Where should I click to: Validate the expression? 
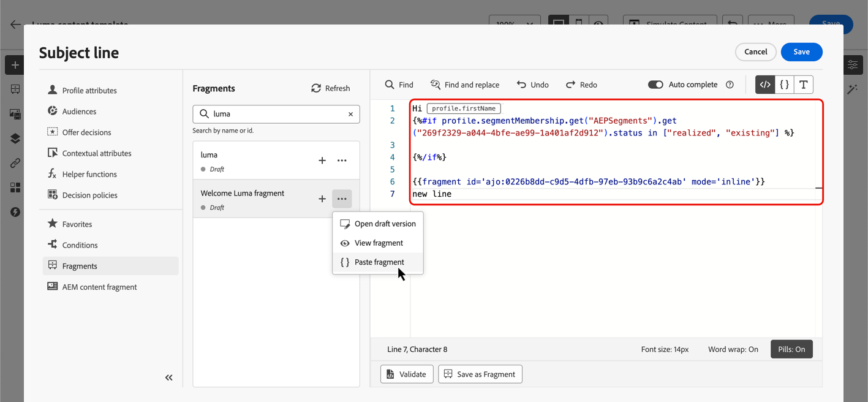[x=407, y=374]
